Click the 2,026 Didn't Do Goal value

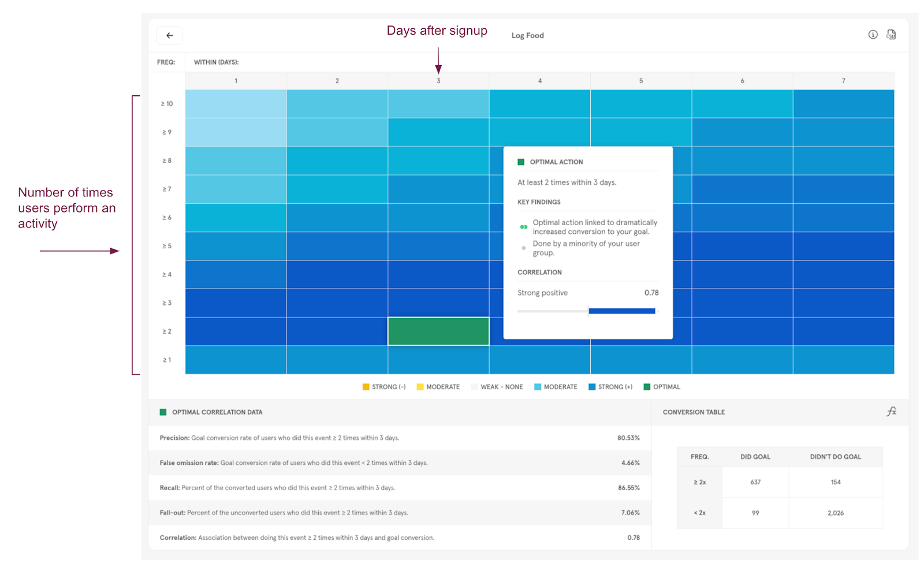click(x=836, y=513)
